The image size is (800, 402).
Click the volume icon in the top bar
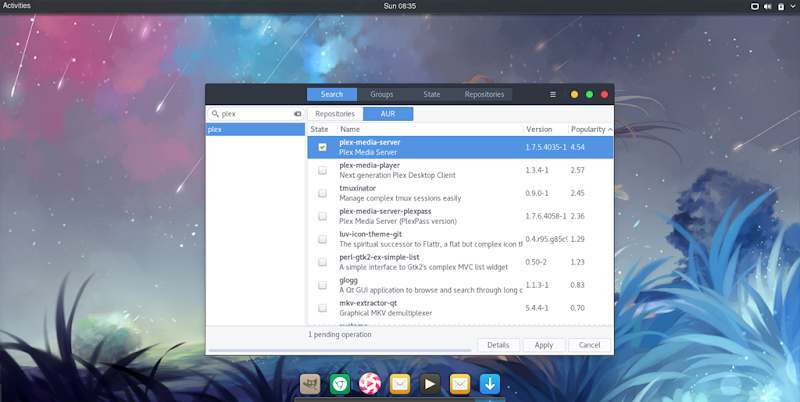click(x=768, y=6)
